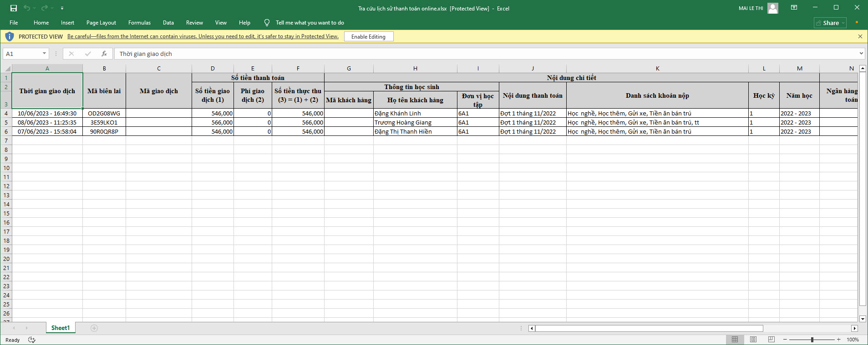
Task: Switch to Page Break Preview view
Action: click(771, 340)
